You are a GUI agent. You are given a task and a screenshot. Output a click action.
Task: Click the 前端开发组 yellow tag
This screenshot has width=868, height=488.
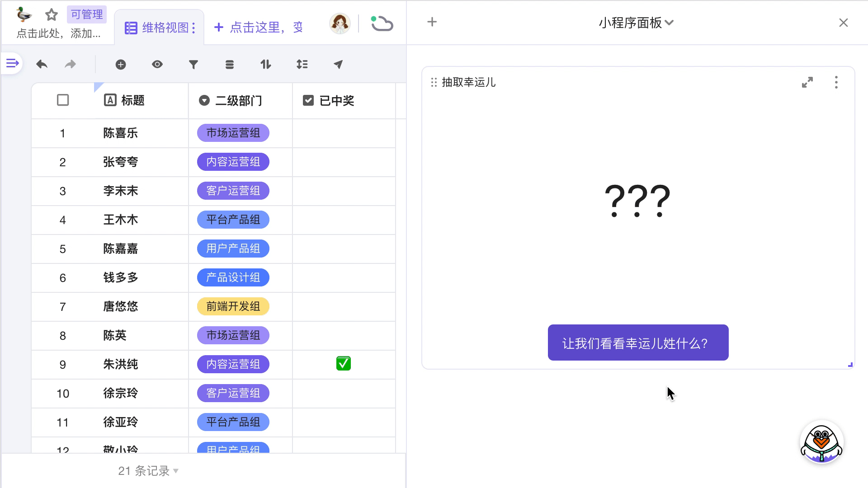click(x=233, y=306)
